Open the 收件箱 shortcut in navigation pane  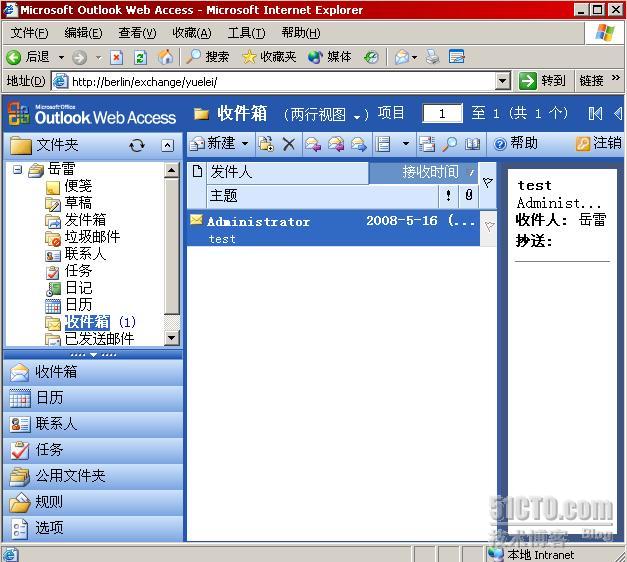[93, 372]
